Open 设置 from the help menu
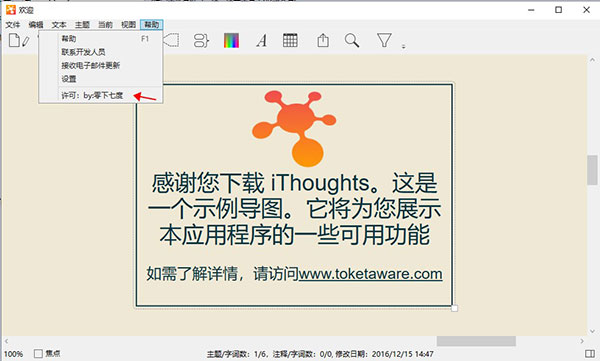This screenshot has width=600, height=361. 101,79
